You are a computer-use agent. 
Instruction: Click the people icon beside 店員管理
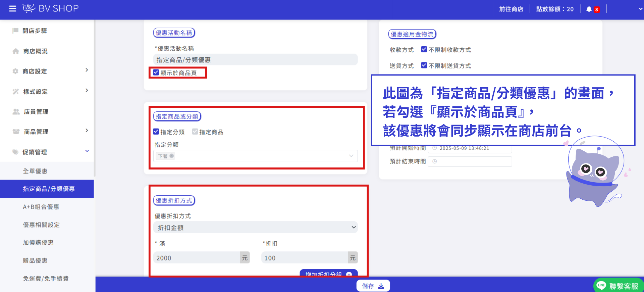[16, 111]
